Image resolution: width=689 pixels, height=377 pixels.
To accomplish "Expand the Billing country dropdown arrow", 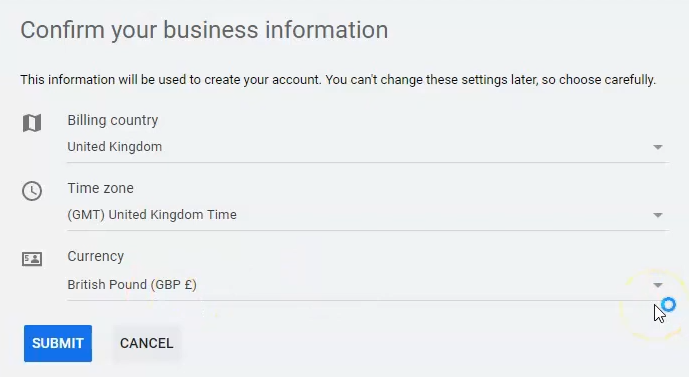I will (x=658, y=147).
